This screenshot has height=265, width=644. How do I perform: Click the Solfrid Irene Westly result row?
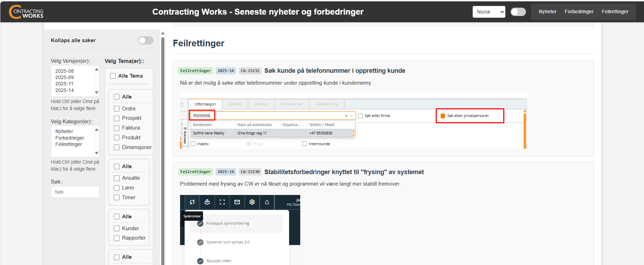point(272,133)
